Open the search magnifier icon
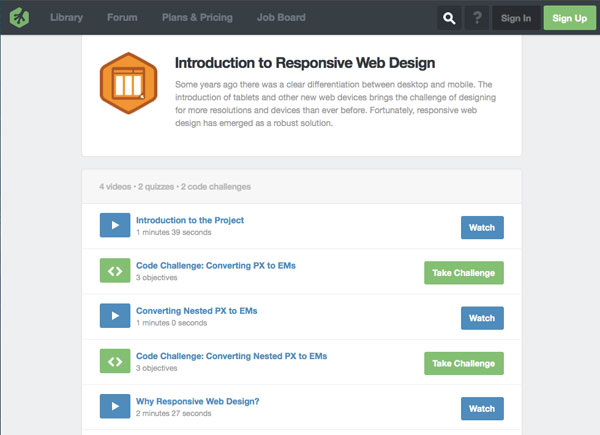Image resolution: width=600 pixels, height=435 pixels. (x=449, y=18)
